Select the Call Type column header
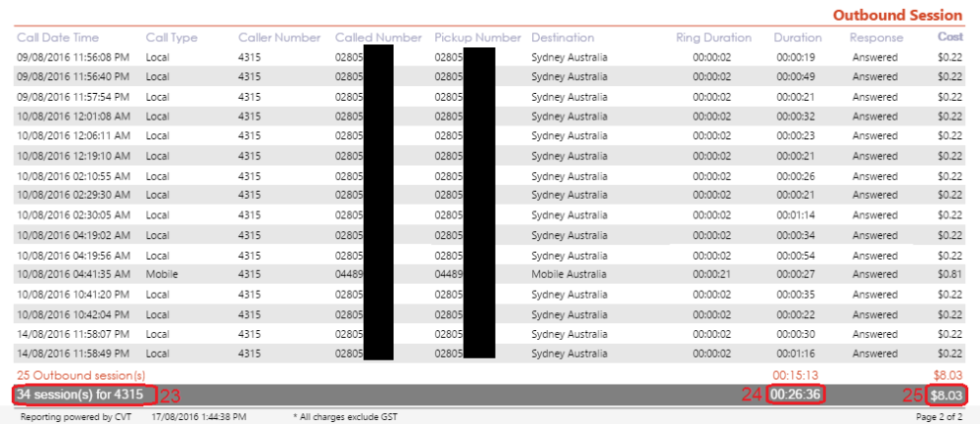 [171, 37]
